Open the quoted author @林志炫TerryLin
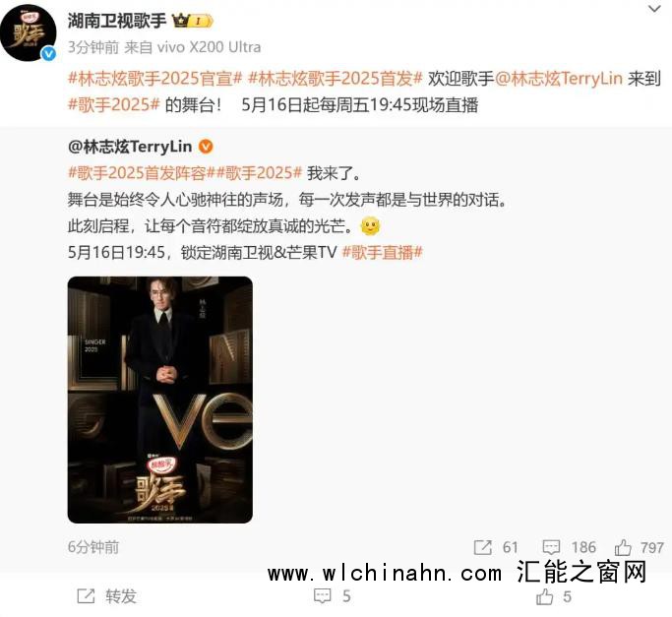This screenshot has height=617, width=672. [x=130, y=147]
